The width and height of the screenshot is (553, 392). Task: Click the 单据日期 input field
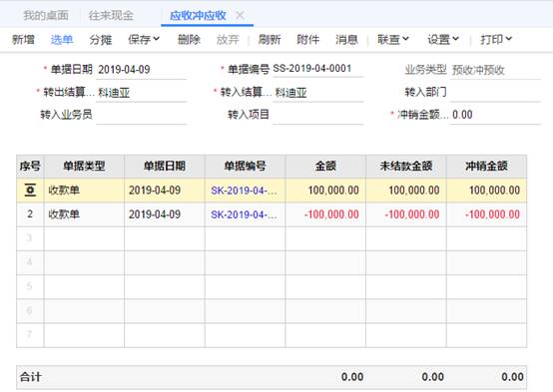click(141, 70)
